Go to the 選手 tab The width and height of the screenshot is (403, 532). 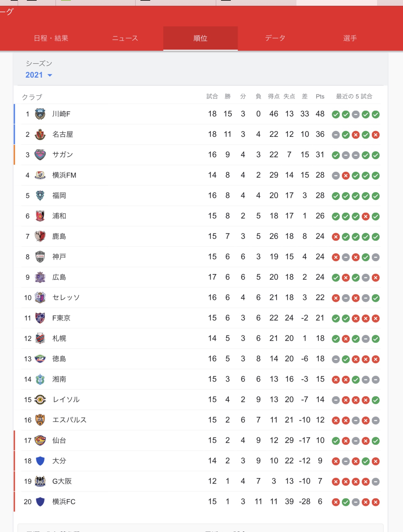coord(350,38)
